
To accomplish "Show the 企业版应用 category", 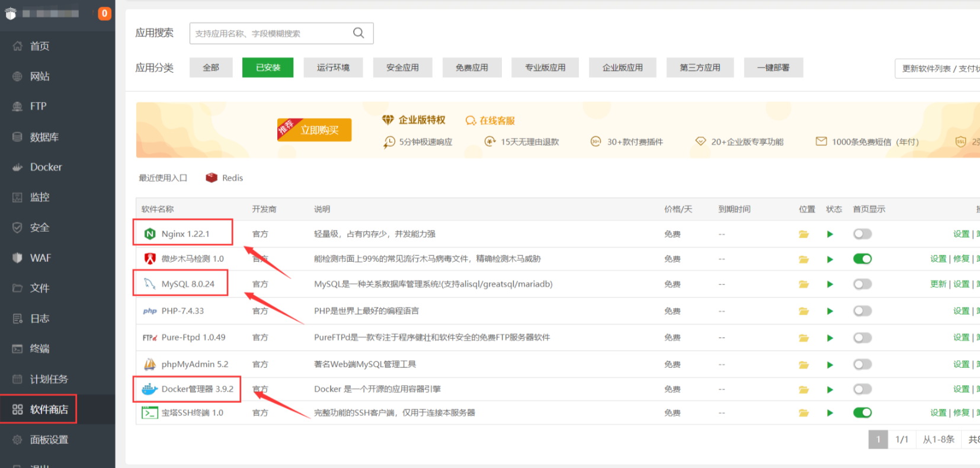I will 623,68.
